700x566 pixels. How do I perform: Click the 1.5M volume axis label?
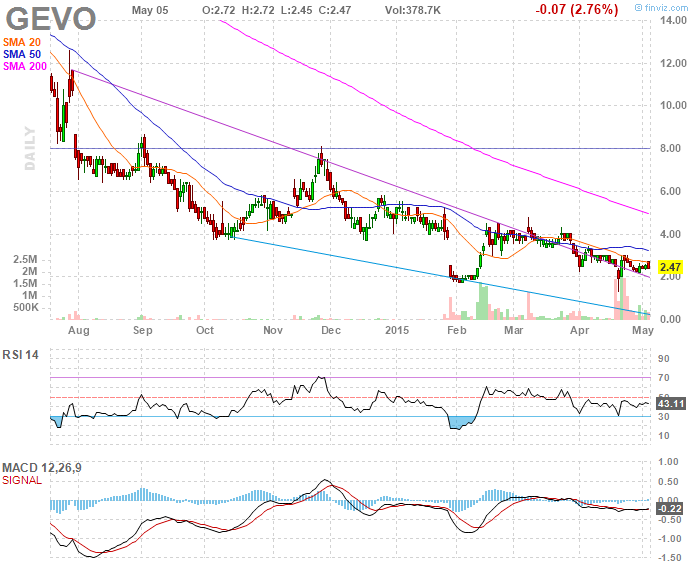click(25, 283)
